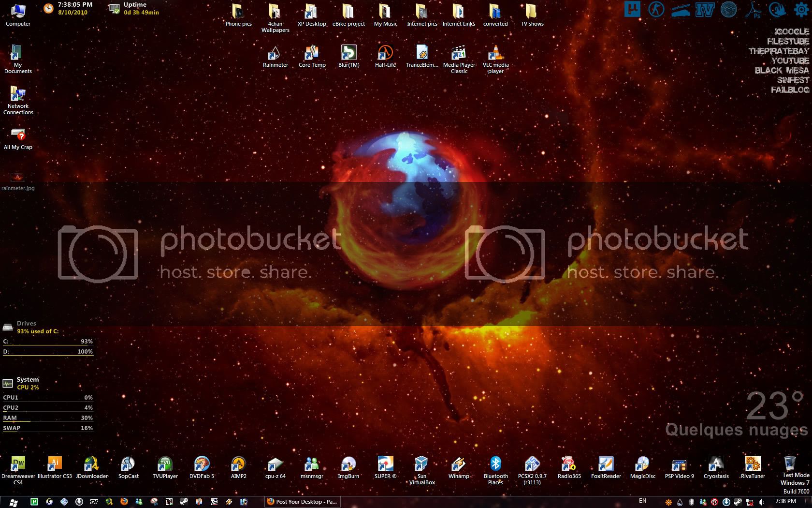Open the YOUTUBE link in the sidebar list
This screenshot has width=812, height=508.
pyautogui.click(x=790, y=60)
